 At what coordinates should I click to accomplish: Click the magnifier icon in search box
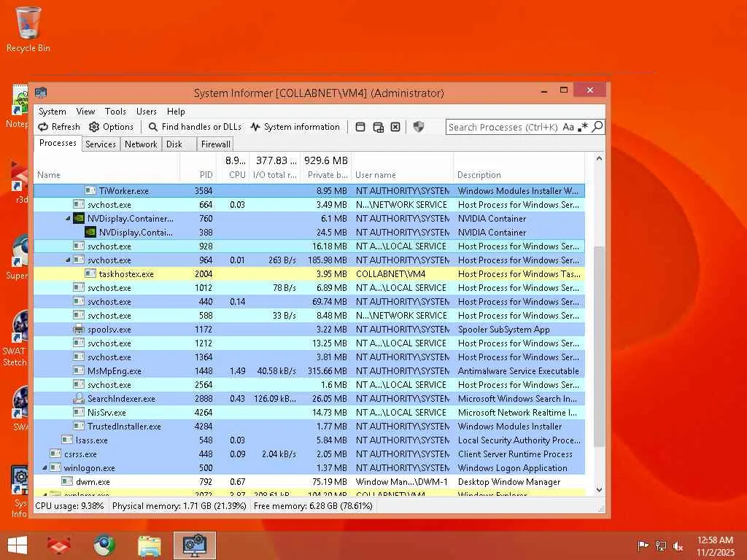coord(597,127)
